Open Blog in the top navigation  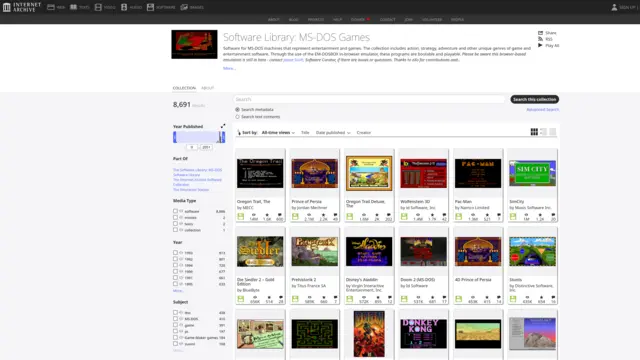[x=293, y=20]
